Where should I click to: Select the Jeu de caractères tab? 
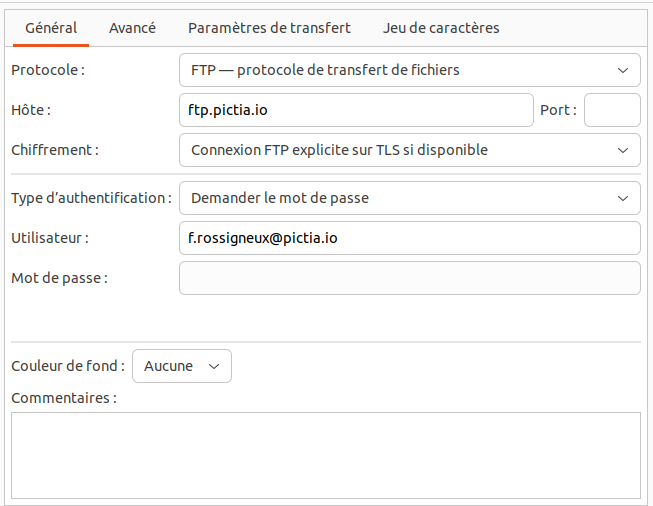click(x=441, y=28)
